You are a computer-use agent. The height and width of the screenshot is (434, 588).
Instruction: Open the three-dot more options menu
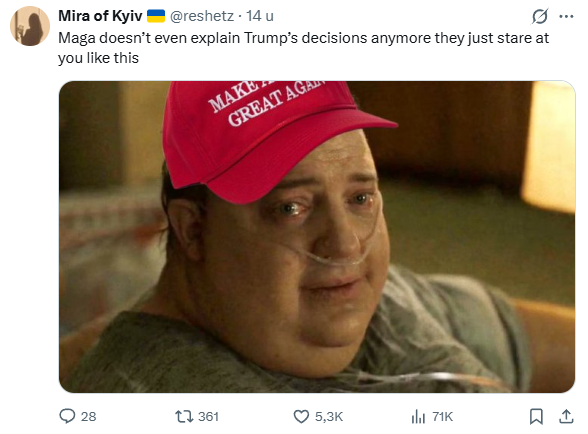pos(566,16)
